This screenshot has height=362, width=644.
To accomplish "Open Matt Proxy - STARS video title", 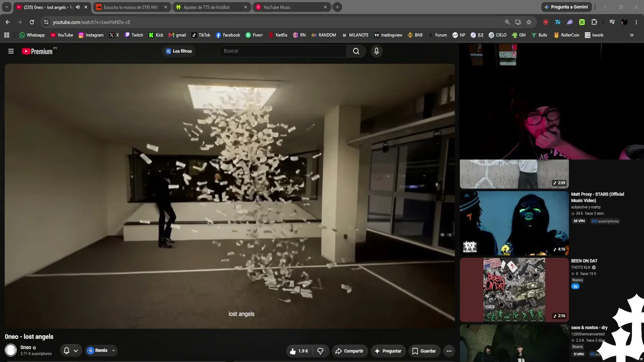I will click(597, 197).
